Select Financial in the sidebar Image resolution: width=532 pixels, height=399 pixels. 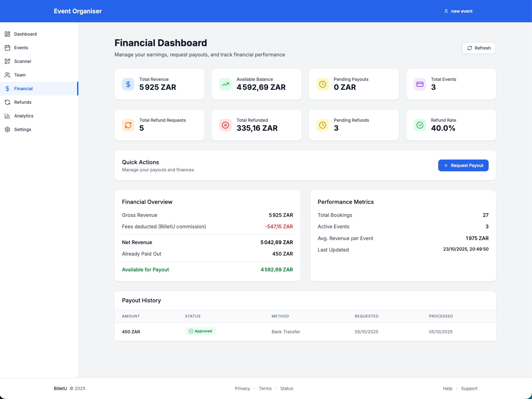coord(39,89)
